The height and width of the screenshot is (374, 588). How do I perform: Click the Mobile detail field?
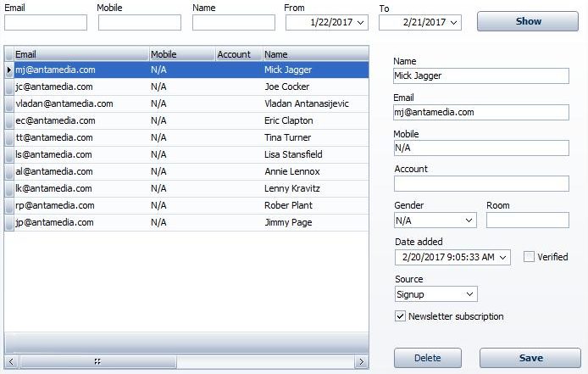click(481, 148)
